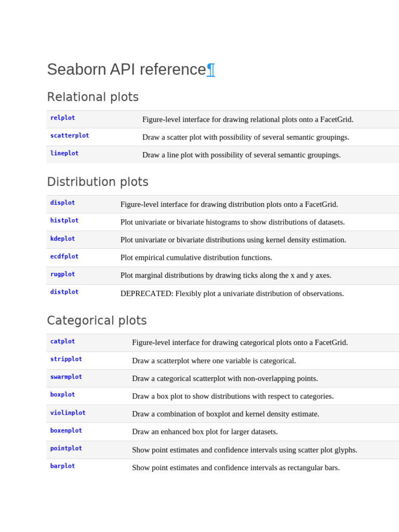Click the stripplot link

click(x=66, y=359)
